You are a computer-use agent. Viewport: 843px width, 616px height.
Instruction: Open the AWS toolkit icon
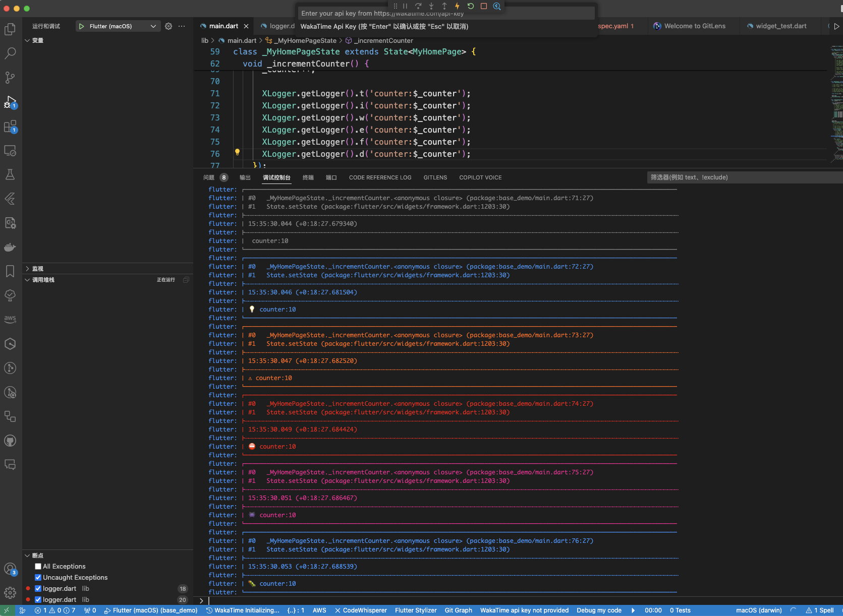(10, 320)
